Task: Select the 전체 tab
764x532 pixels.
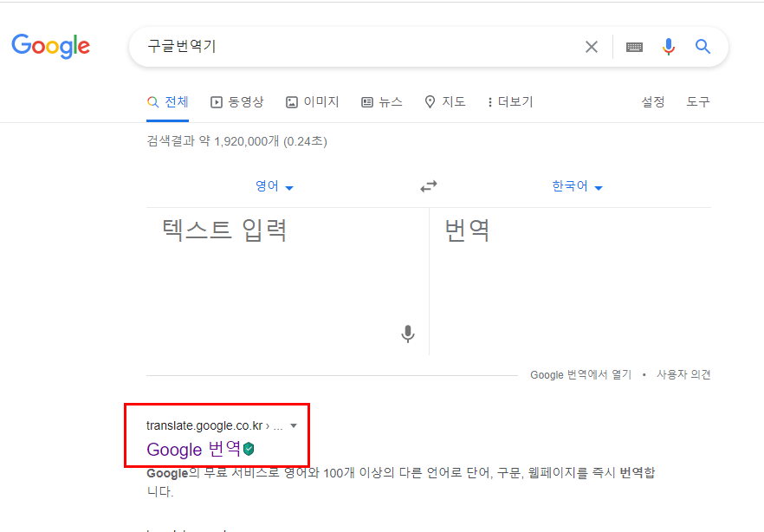Action: click(168, 102)
